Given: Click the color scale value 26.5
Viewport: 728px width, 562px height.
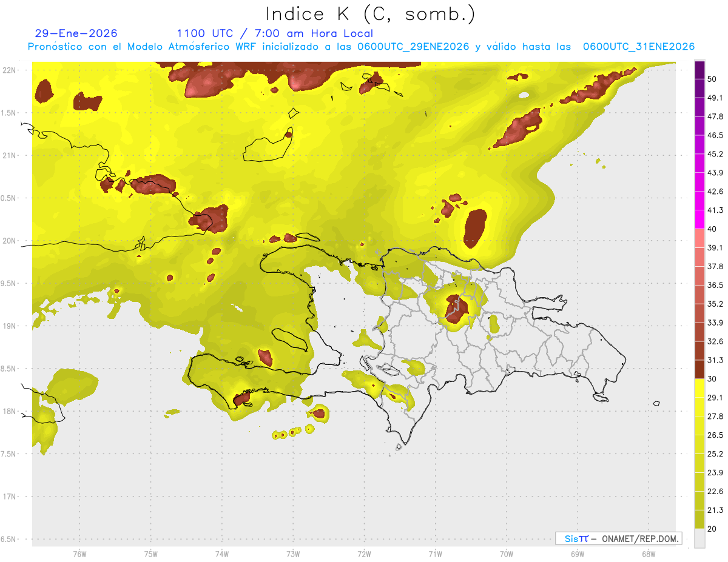Looking at the screenshot, I should point(715,435).
